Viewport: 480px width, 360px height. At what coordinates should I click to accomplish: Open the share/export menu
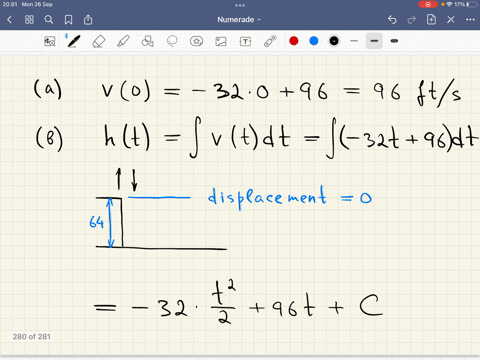point(88,20)
